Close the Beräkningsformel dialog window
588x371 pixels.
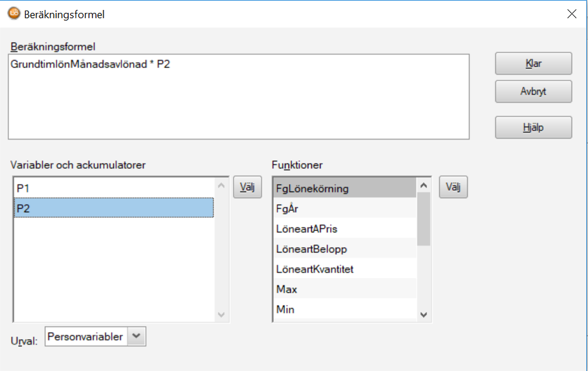tap(572, 14)
